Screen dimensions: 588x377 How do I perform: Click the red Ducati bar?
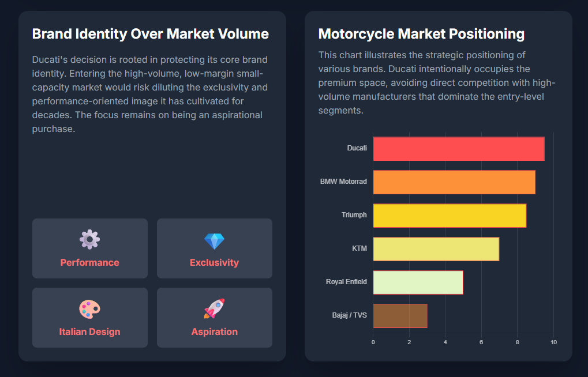[458, 149]
